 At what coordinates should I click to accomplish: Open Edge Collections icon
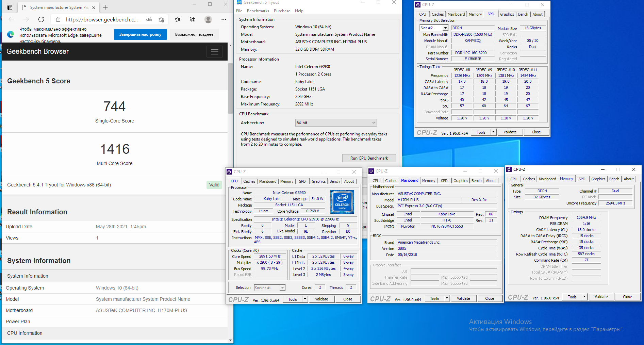click(x=193, y=19)
